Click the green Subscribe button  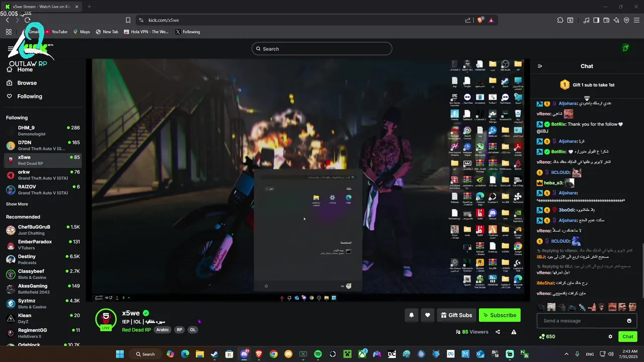coord(500,315)
